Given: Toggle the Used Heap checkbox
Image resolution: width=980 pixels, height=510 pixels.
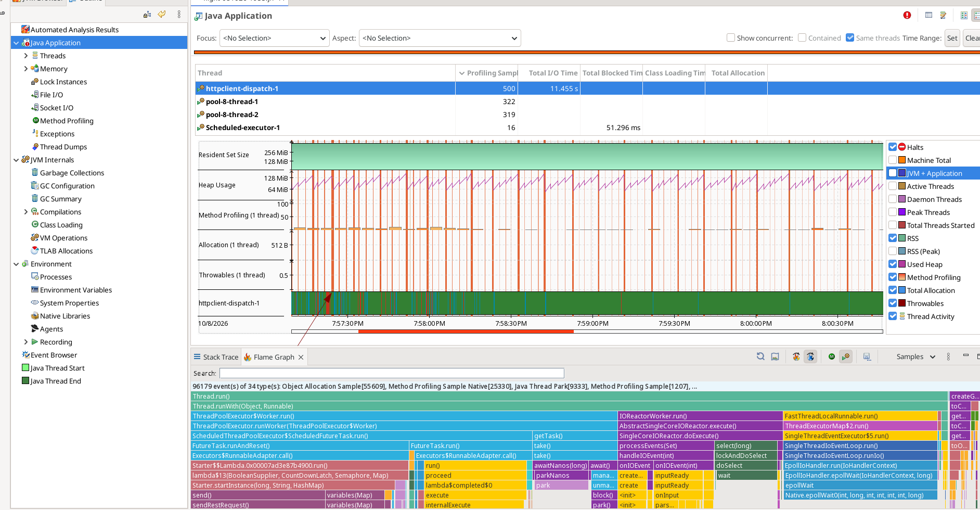Looking at the screenshot, I should click(x=893, y=264).
